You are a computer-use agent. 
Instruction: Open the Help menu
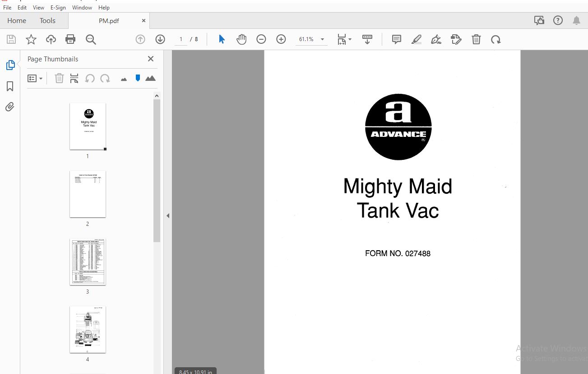[x=104, y=7]
